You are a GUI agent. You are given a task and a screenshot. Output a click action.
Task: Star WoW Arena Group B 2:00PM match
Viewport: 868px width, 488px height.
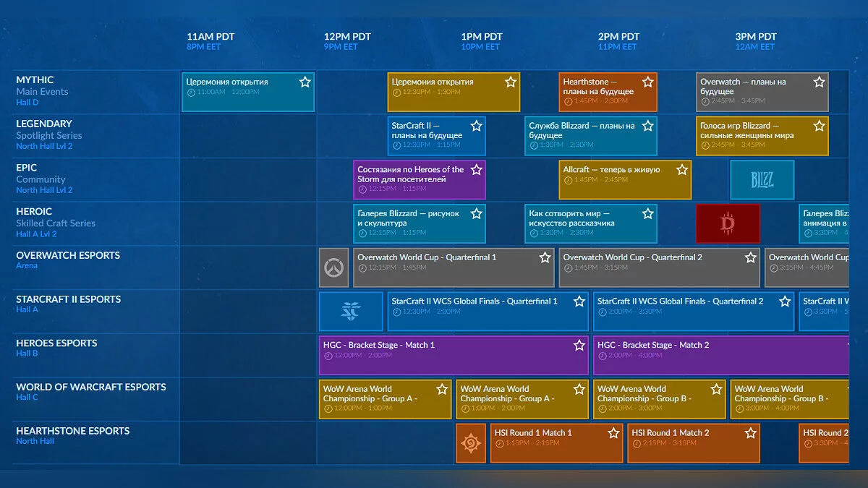(x=716, y=389)
